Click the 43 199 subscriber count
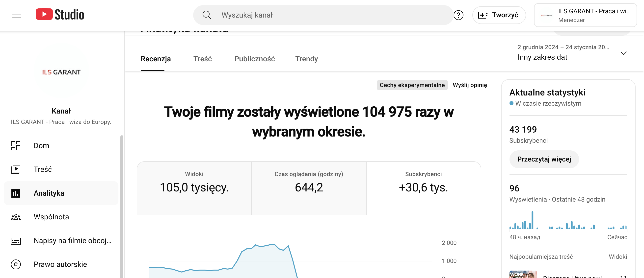This screenshot has width=644, height=278. click(523, 130)
